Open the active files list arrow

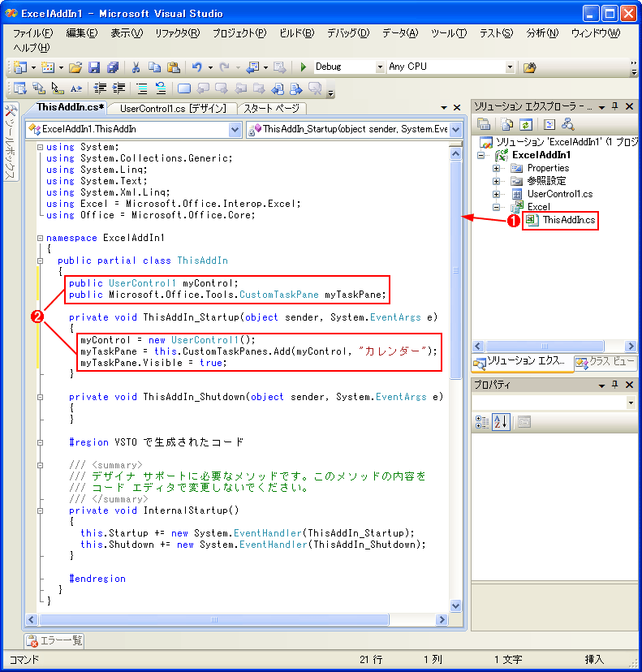click(444, 108)
